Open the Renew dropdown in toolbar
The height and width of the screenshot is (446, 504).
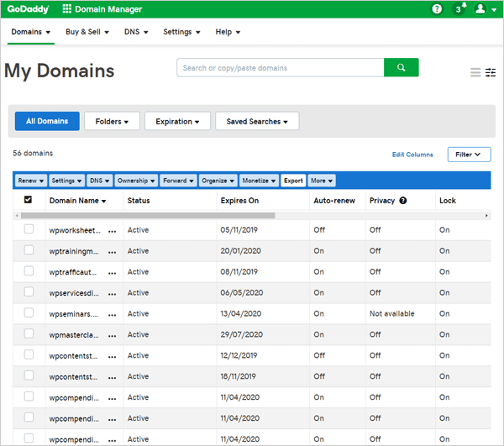point(31,181)
